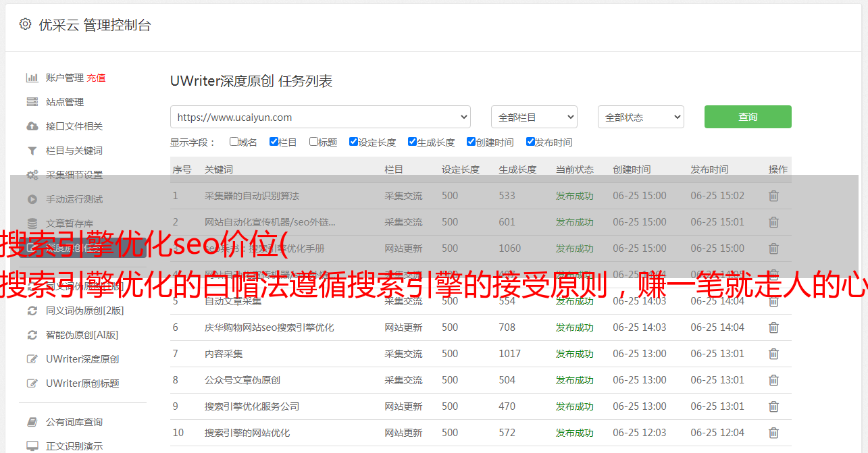Click keyword 庆华购物网站seo搜索引擎优化

(x=270, y=327)
